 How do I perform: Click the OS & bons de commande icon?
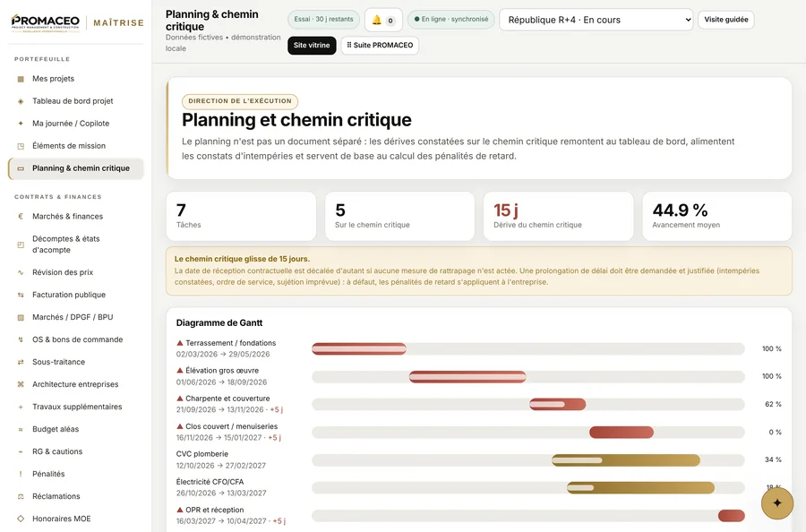click(x=21, y=339)
